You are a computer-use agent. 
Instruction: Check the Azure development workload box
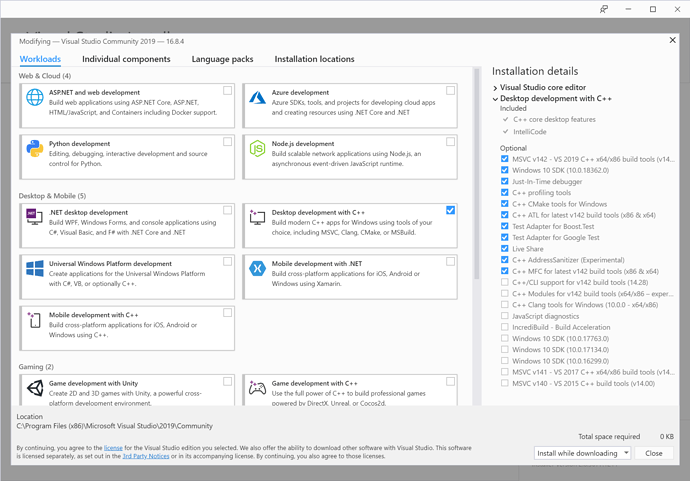pyautogui.click(x=450, y=90)
